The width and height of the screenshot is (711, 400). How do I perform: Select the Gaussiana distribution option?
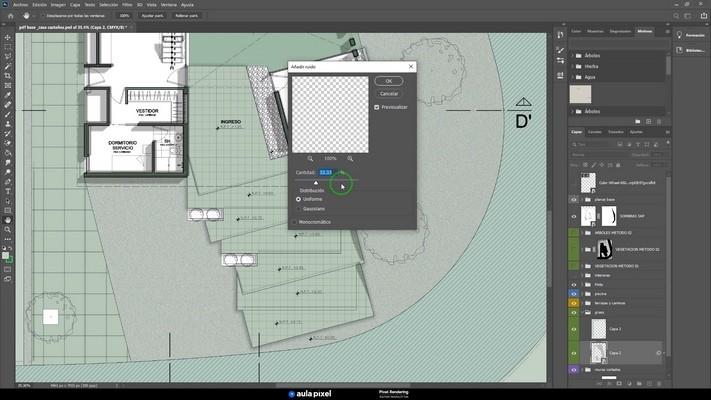[x=298, y=209]
